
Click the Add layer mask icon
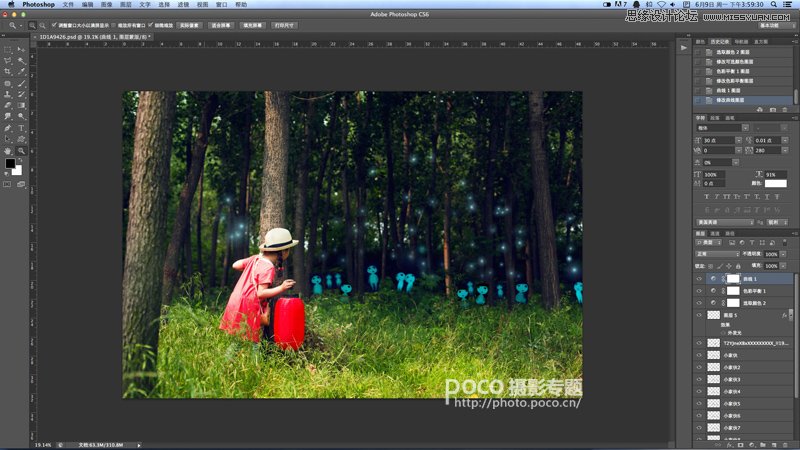pyautogui.click(x=740, y=445)
